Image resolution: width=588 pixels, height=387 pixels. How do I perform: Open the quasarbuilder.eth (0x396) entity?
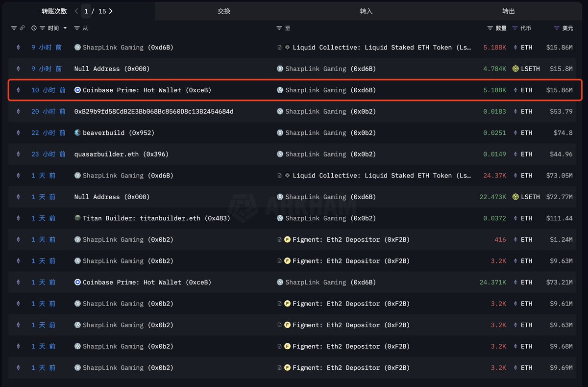coord(121,154)
